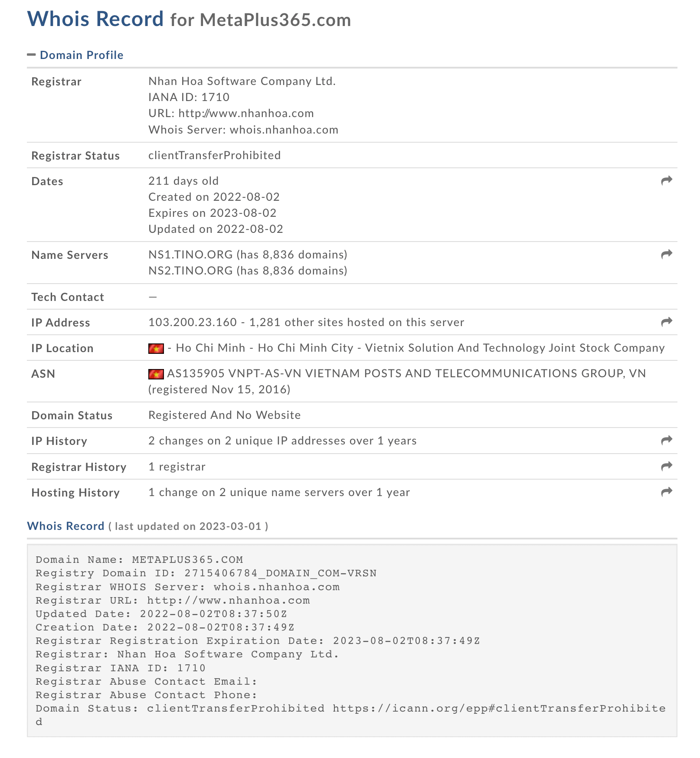Click the Hosting History row label

pos(75,493)
